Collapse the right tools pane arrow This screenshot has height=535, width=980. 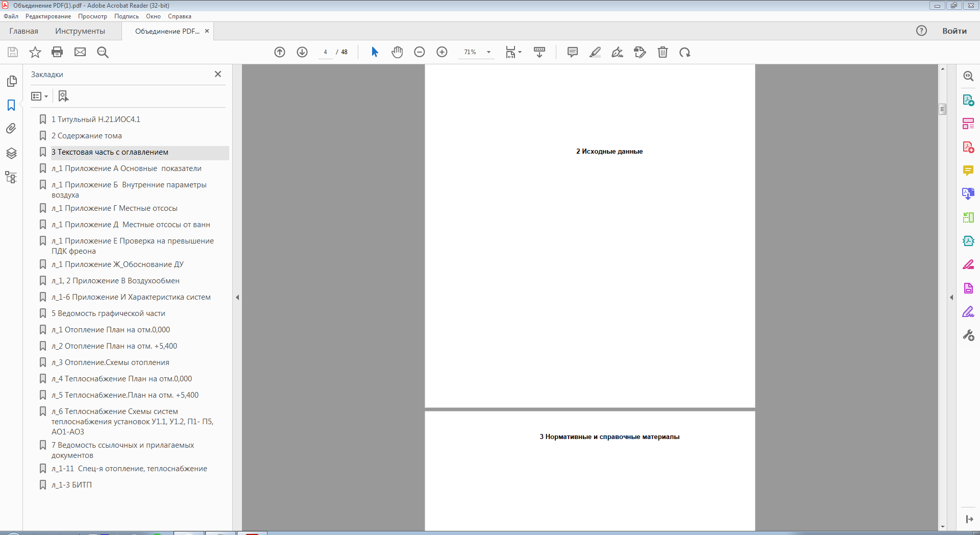951,297
